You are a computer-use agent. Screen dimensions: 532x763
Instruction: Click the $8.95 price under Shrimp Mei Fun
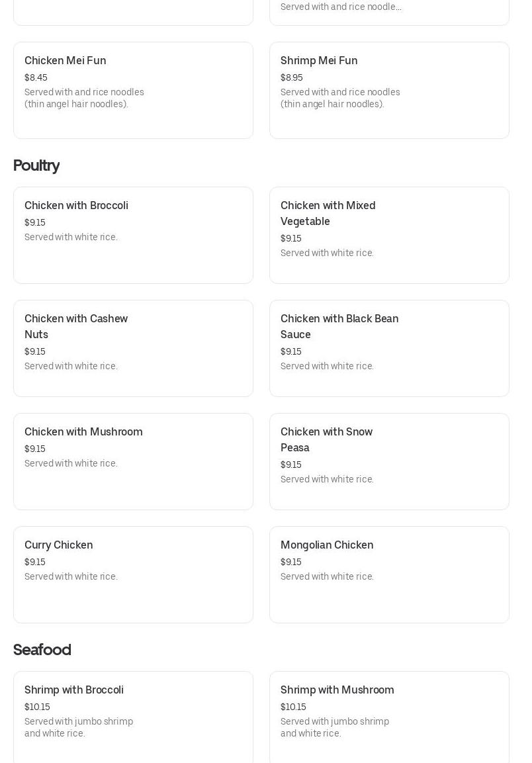click(x=292, y=77)
